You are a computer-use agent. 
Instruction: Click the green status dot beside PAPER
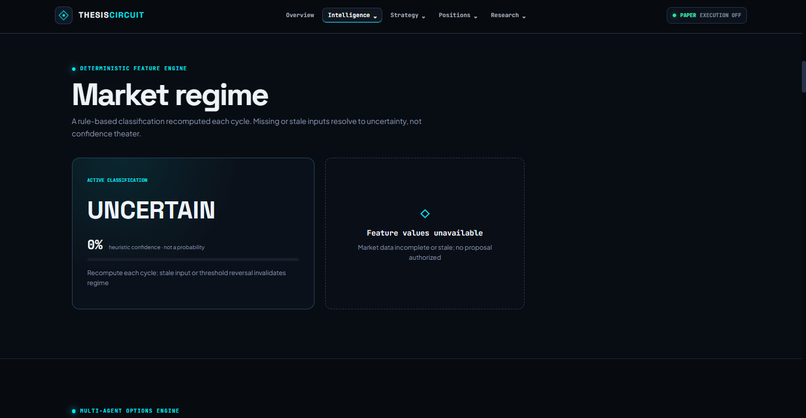[674, 15]
